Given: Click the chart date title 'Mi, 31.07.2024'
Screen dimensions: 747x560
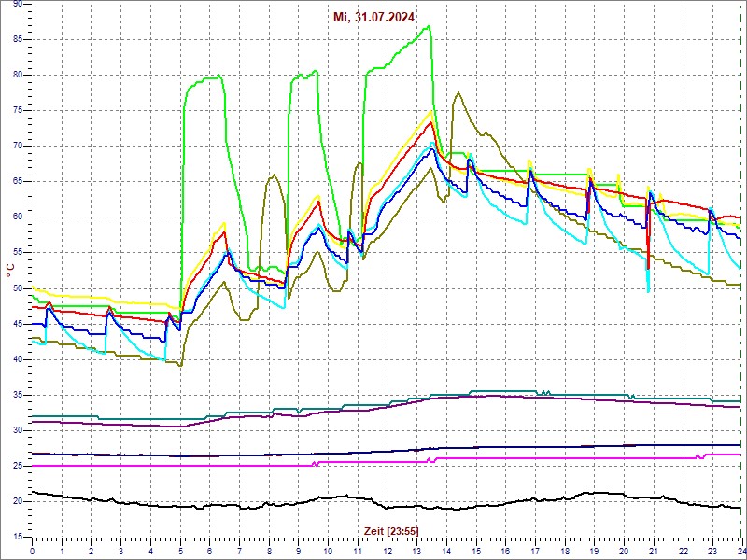Looking at the screenshot, I should 374,17.
